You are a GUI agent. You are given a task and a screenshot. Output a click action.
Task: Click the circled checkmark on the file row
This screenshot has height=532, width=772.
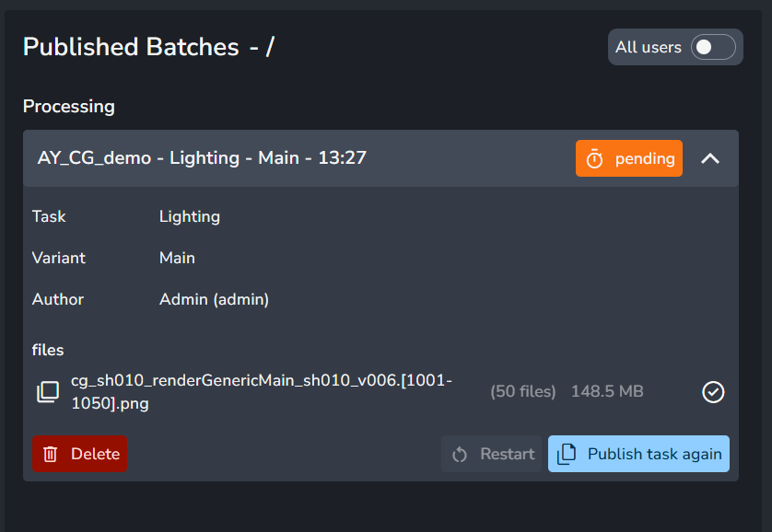coord(713,392)
